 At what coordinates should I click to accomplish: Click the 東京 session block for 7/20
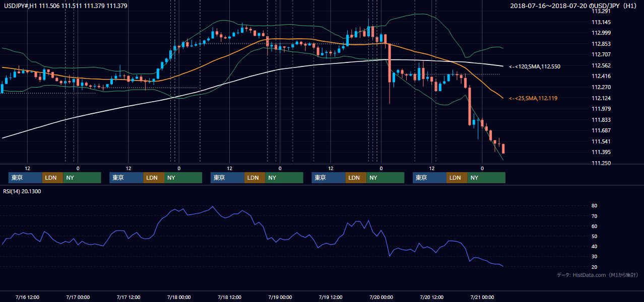[x=429, y=178]
